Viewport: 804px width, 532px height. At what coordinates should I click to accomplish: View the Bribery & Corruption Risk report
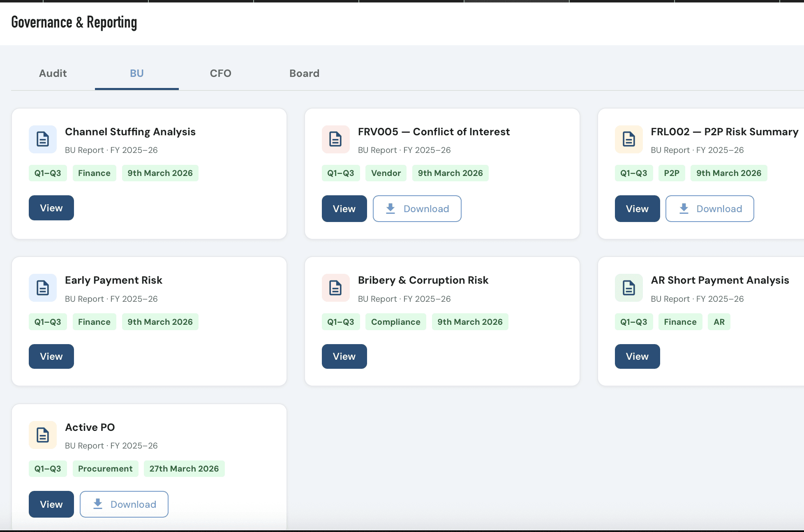344,356
